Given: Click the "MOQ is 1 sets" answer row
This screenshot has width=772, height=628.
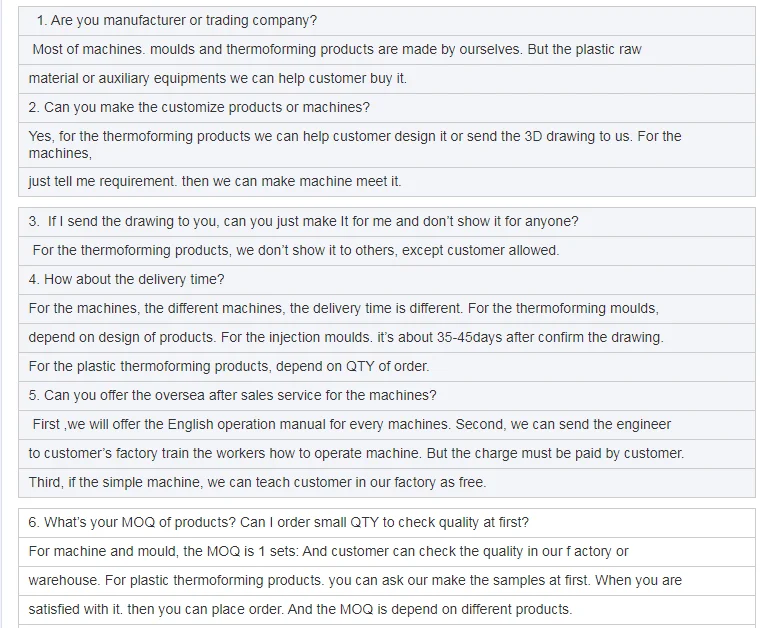Looking at the screenshot, I should (328, 551).
